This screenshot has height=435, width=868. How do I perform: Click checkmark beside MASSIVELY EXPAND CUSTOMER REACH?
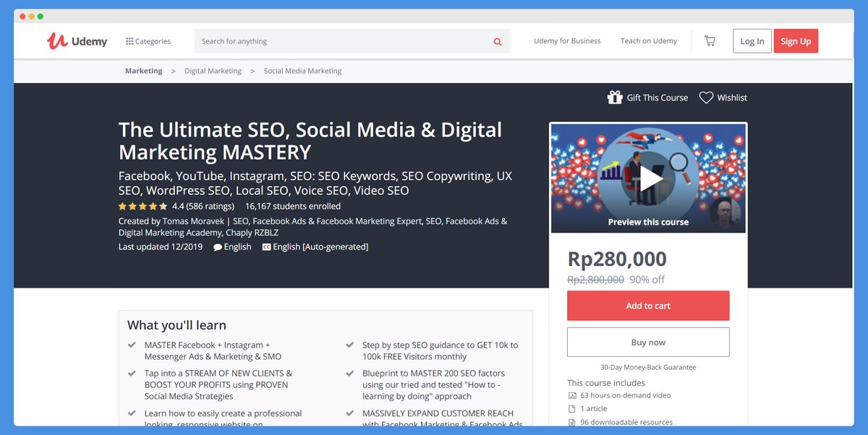tap(349, 413)
